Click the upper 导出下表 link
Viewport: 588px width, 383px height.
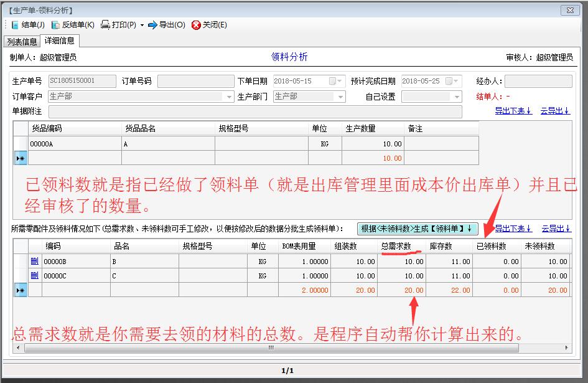[513, 111]
